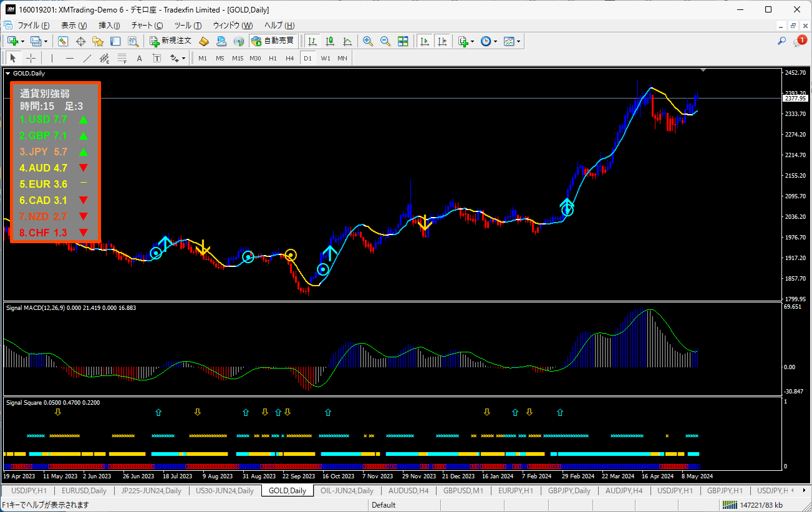Expand the new chart dropdown arrow
The width and height of the screenshot is (812, 512).
coord(23,41)
